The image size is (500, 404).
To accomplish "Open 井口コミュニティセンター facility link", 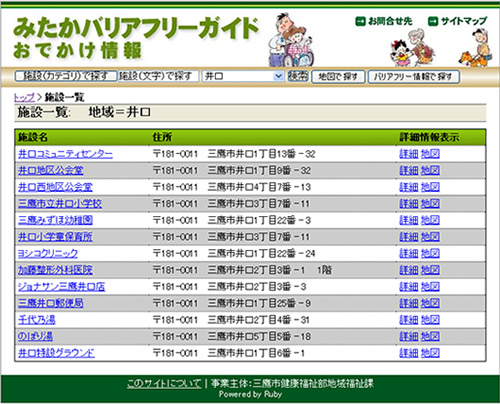I will click(x=65, y=154).
